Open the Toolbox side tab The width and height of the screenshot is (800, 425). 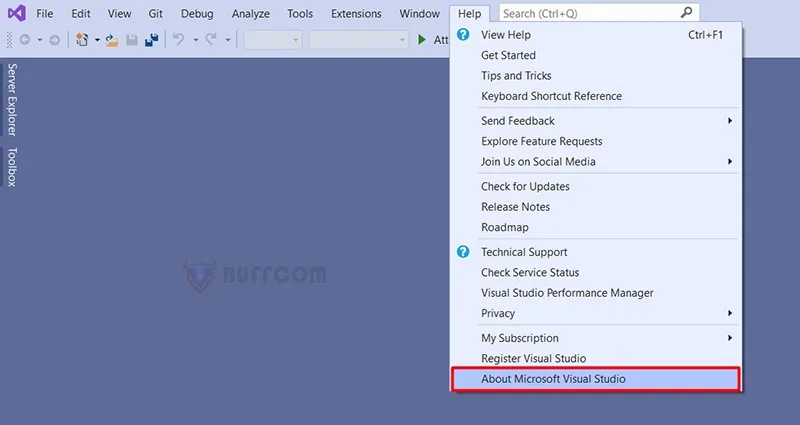tap(11, 167)
